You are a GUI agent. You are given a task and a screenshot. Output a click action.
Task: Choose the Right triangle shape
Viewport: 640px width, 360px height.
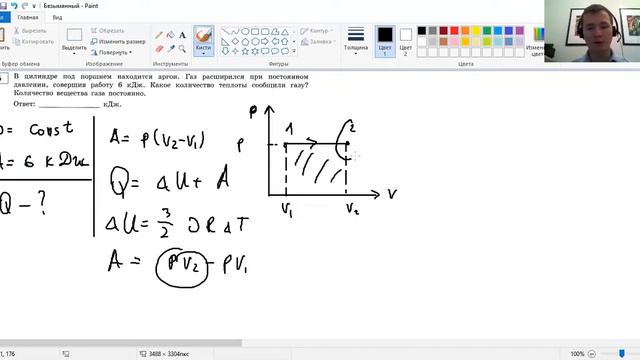click(225, 41)
